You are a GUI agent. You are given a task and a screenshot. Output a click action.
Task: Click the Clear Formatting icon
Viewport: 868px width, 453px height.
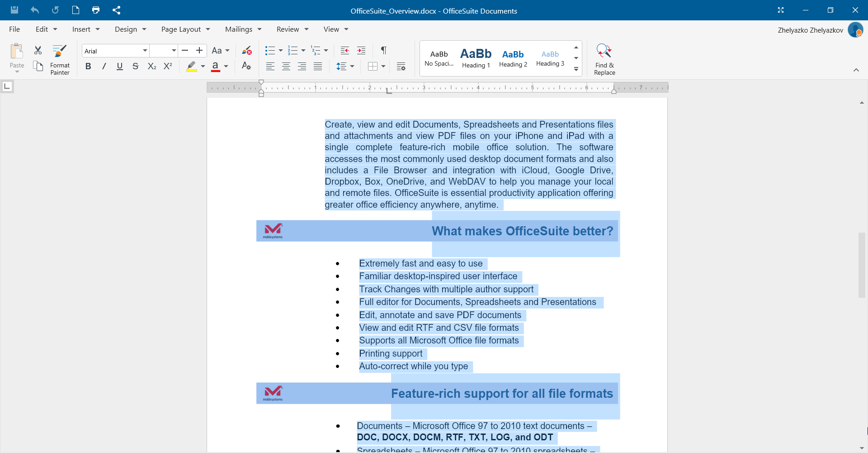(x=246, y=50)
